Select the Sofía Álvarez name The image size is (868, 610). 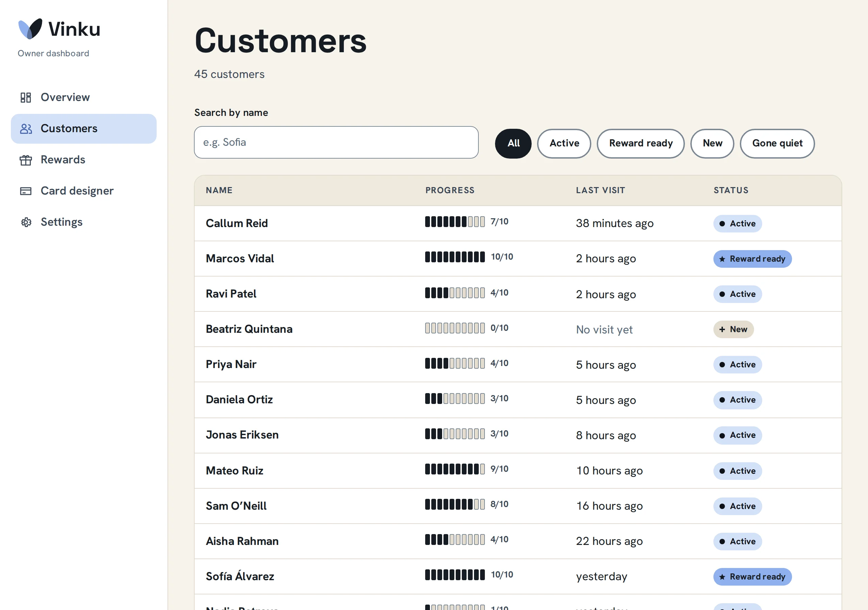coord(240,576)
